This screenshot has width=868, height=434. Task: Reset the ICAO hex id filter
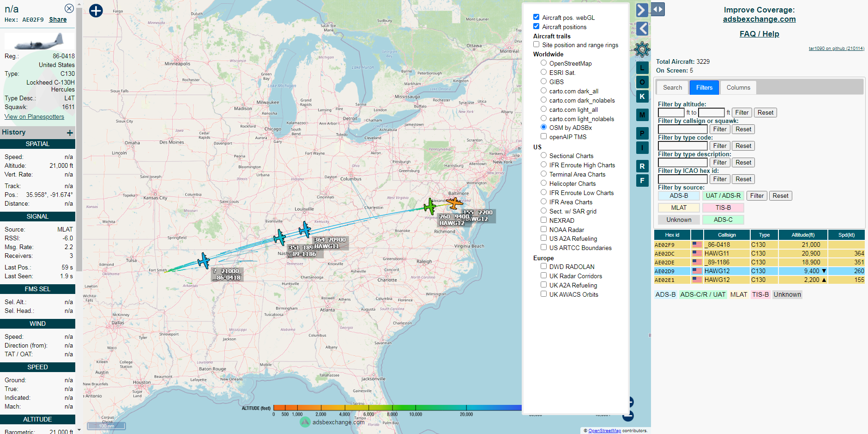743,179
